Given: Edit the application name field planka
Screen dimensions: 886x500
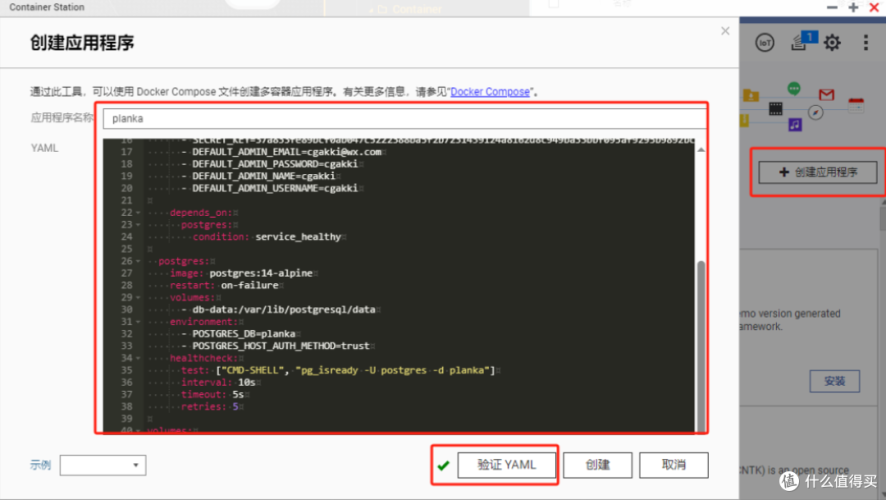Looking at the screenshot, I should coord(405,119).
